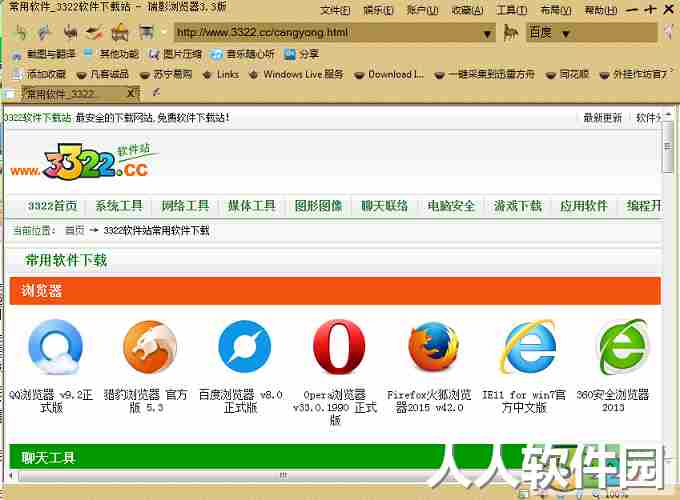Click the new tab icon beside the tab
Screen dimensions: 680x500
(x=156, y=92)
